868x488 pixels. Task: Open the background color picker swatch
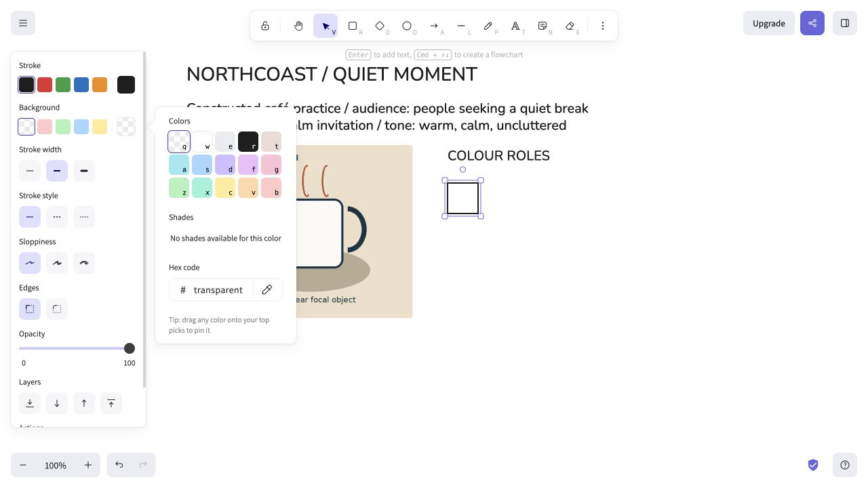coord(126,127)
